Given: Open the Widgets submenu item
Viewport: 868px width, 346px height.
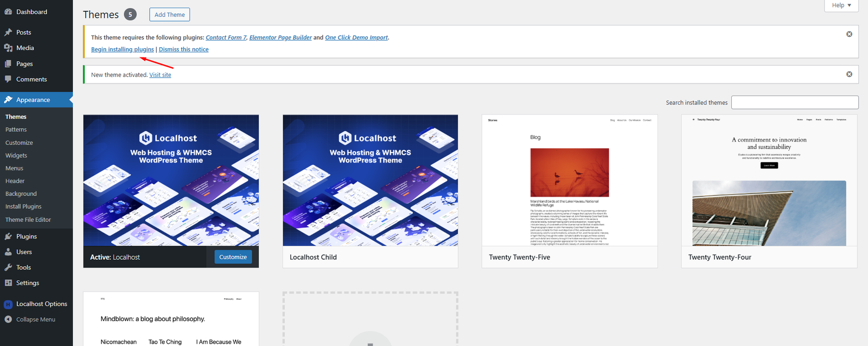Looking at the screenshot, I should pos(16,156).
